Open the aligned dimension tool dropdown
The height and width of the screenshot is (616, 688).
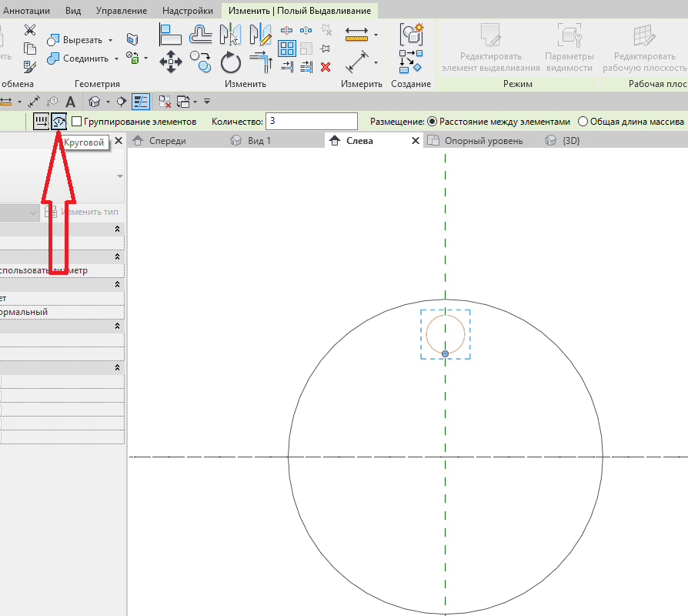[376, 63]
